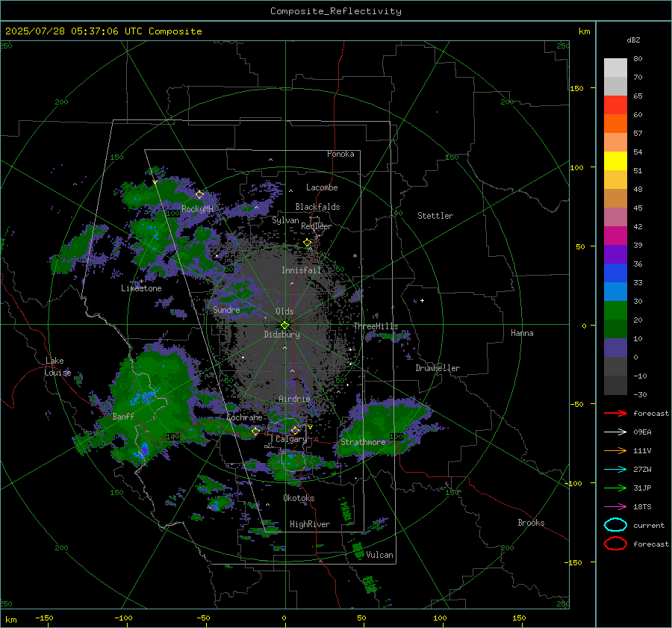Image resolution: width=672 pixels, height=628 pixels.
Task: Pick the cyan 27ZW arrow legend icon
Action: click(x=615, y=470)
